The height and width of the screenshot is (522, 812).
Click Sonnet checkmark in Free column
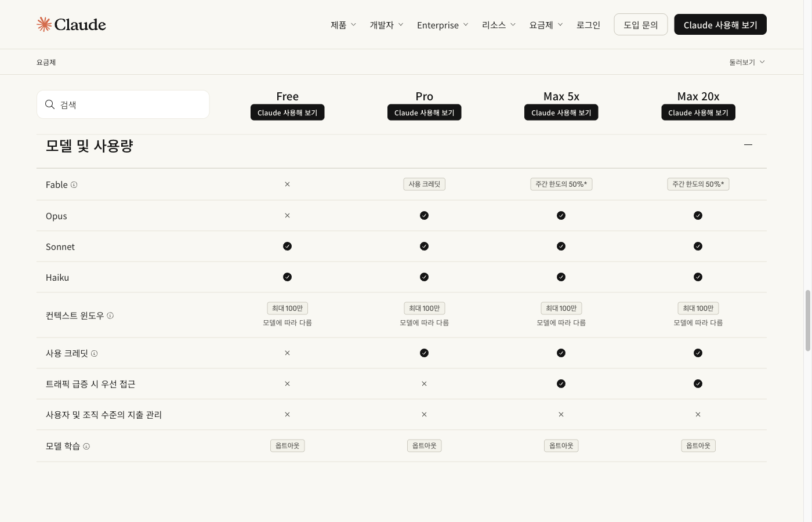point(287,246)
